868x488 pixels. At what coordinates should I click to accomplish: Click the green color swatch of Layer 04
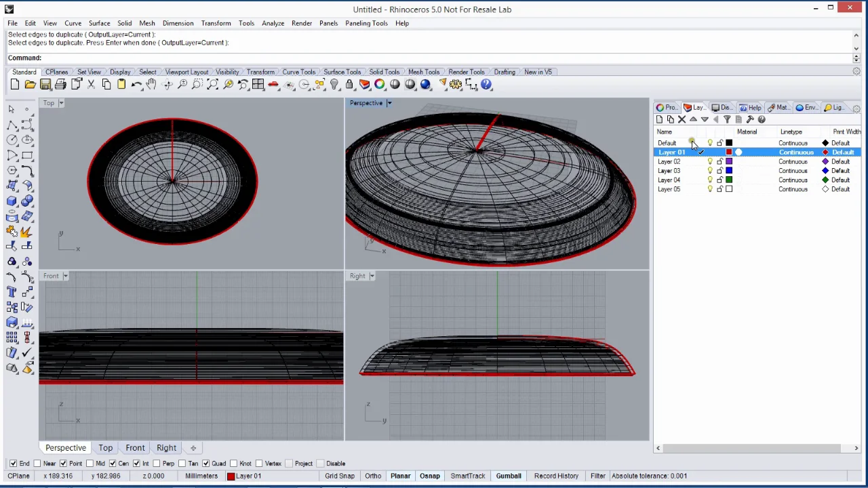729,180
